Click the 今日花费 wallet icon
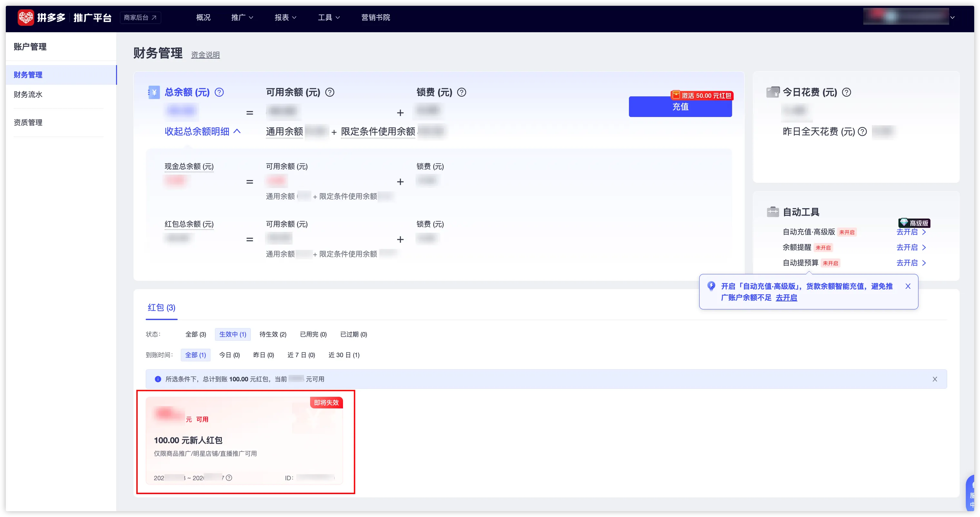 click(x=773, y=93)
